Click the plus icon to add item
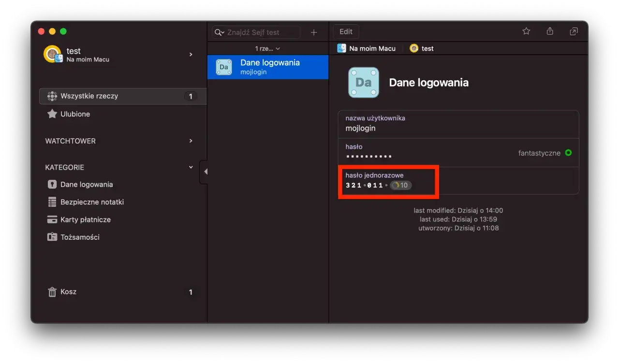This screenshot has height=364, width=619. click(314, 32)
